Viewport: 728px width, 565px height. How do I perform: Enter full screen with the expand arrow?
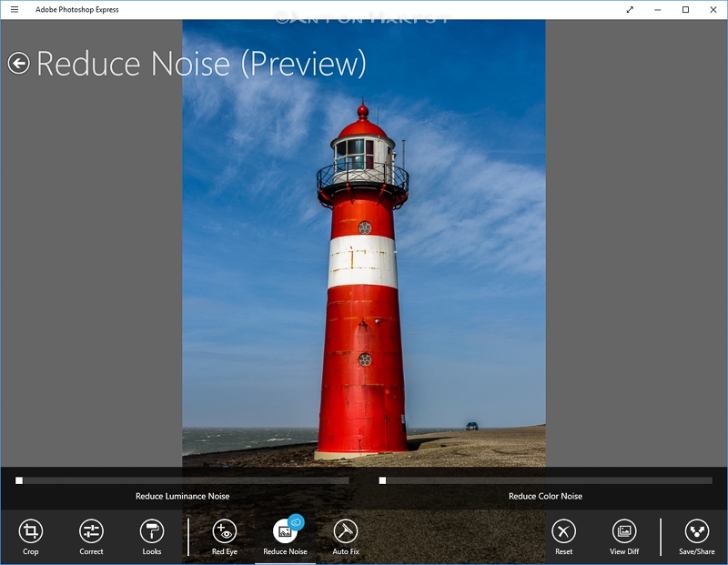(x=630, y=9)
